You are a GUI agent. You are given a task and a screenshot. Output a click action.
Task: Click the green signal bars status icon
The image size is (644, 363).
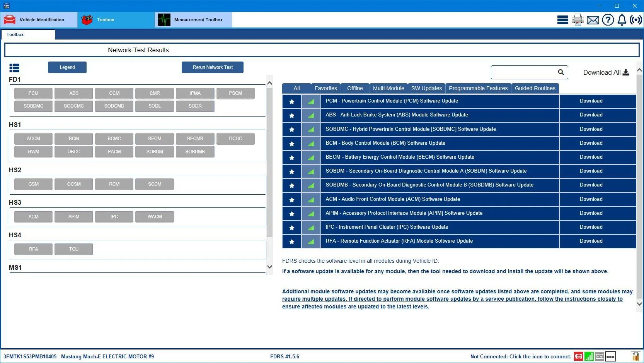[x=589, y=356]
